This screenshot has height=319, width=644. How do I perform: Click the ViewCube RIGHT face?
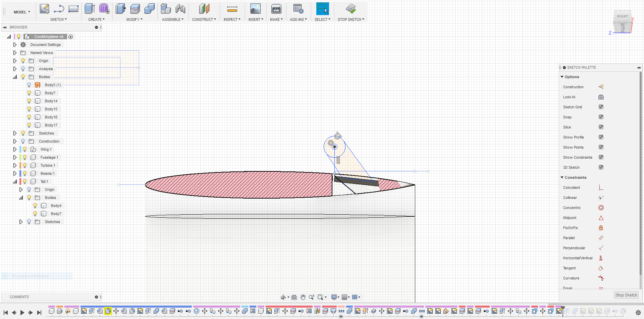pos(623,16)
